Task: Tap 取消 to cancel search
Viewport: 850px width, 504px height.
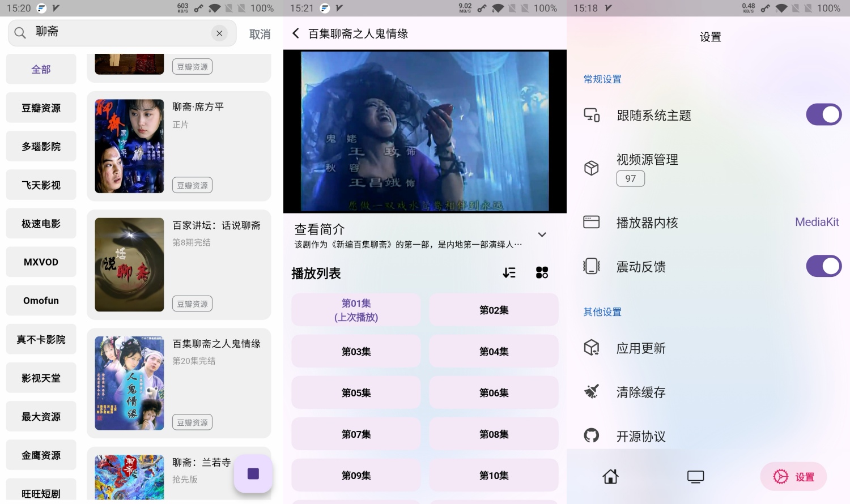Action: [x=260, y=34]
